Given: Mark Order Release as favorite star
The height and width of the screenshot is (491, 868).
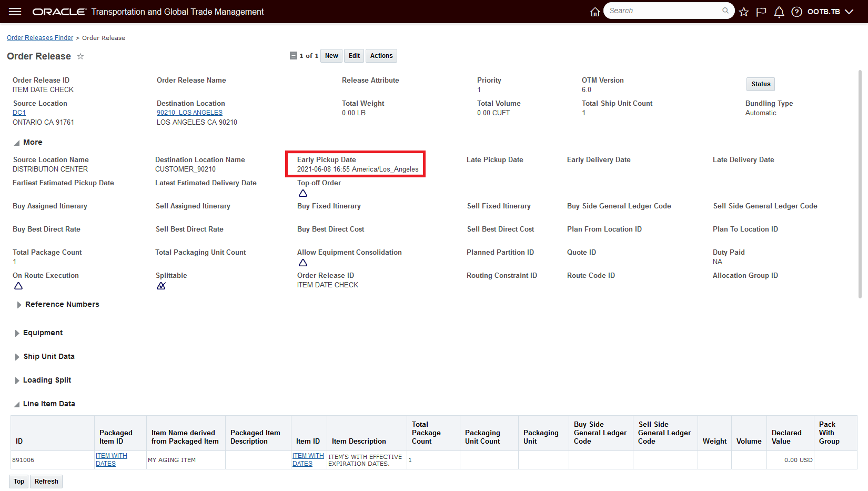Looking at the screenshot, I should pyautogui.click(x=80, y=56).
